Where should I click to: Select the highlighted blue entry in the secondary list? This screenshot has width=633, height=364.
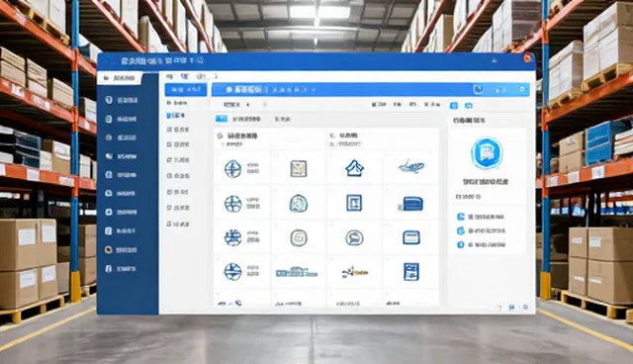pos(176,116)
